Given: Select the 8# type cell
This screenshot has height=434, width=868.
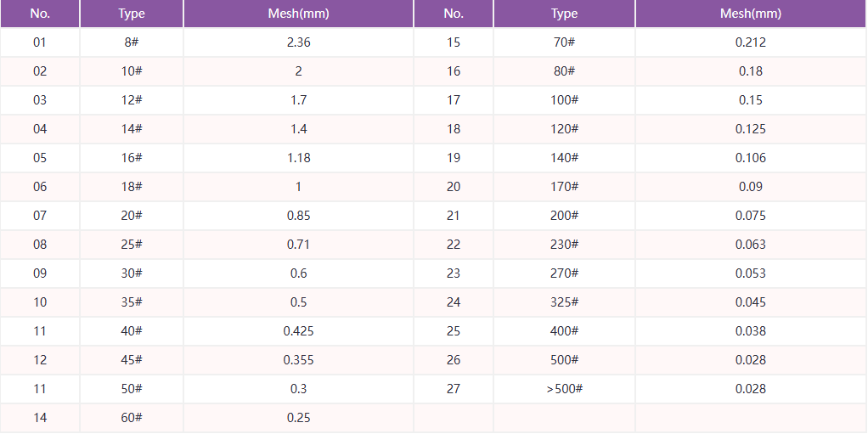Looking at the screenshot, I should tap(132, 42).
